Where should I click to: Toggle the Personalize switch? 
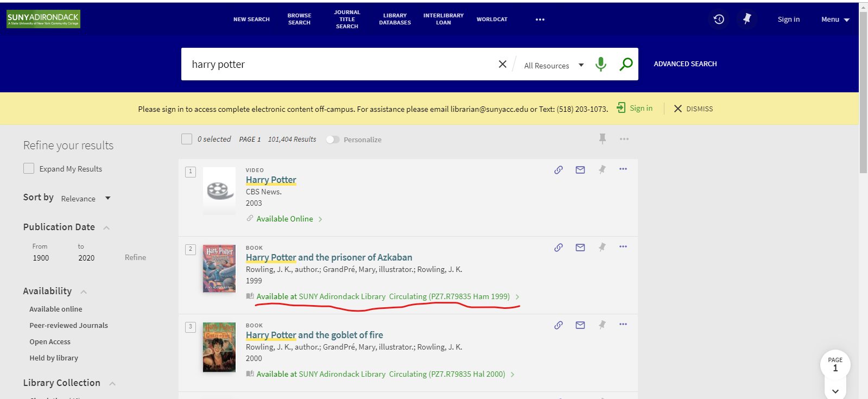(333, 140)
